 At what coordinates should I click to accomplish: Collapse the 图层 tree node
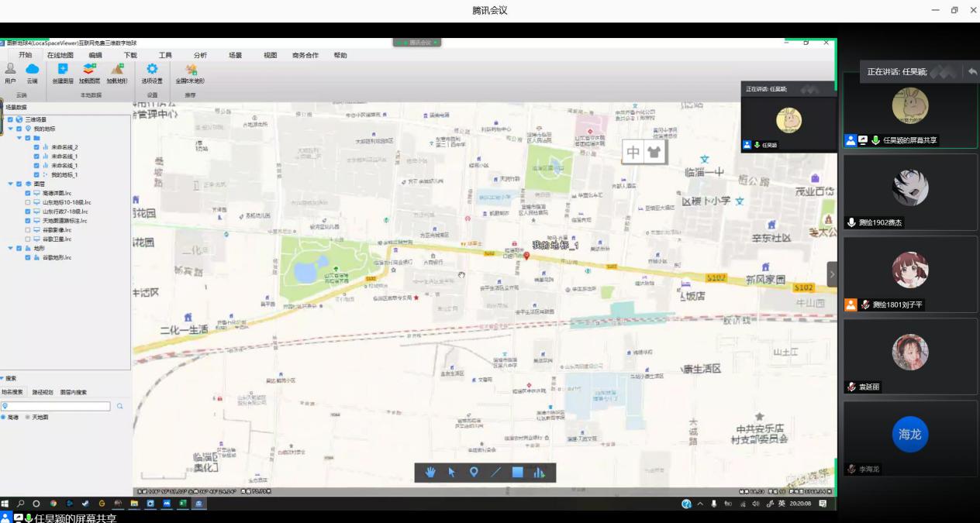tap(10, 184)
